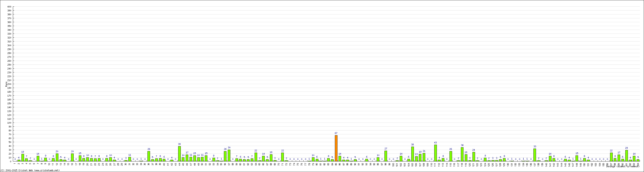This screenshot has height=172, width=644.
Task: Click the orange 67-run bar at innings 85
Action: point(336,148)
